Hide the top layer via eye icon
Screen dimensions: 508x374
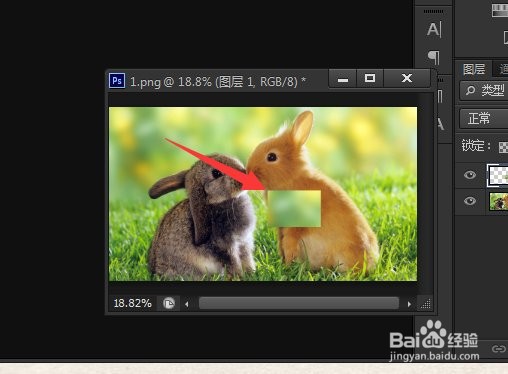coord(470,175)
